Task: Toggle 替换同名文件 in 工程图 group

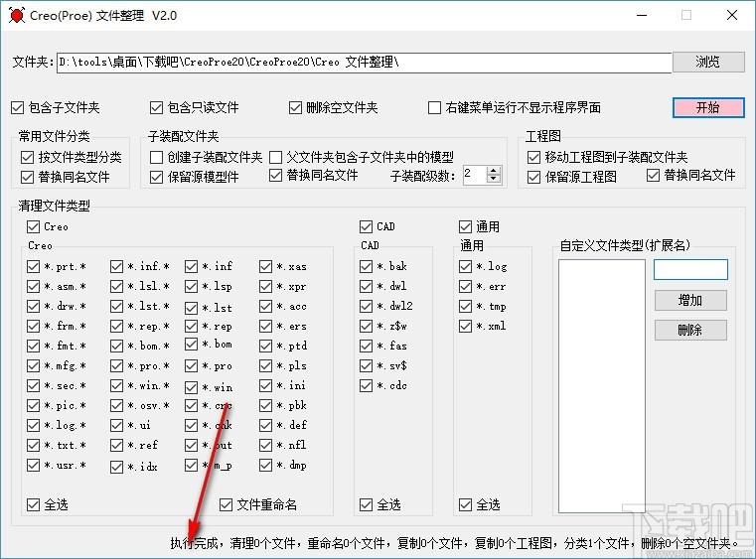Action: tap(653, 175)
